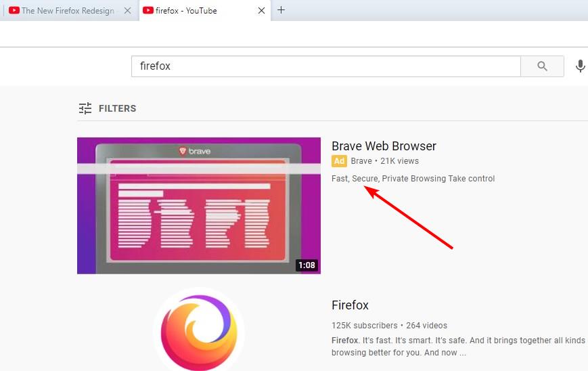Click the first tab's YouTube favicon
Image resolution: width=588 pixels, height=371 pixels.
coord(14,11)
